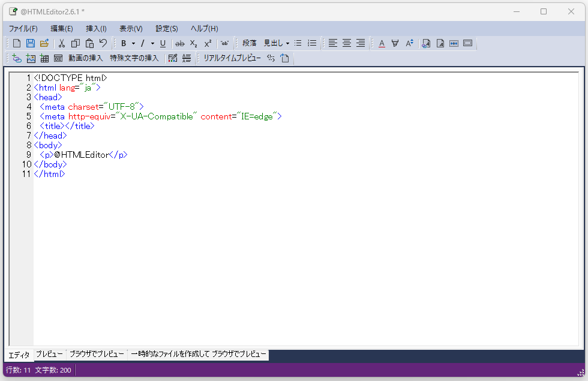Click the A with lines format icon
This screenshot has height=381, width=588.
coord(187,58)
